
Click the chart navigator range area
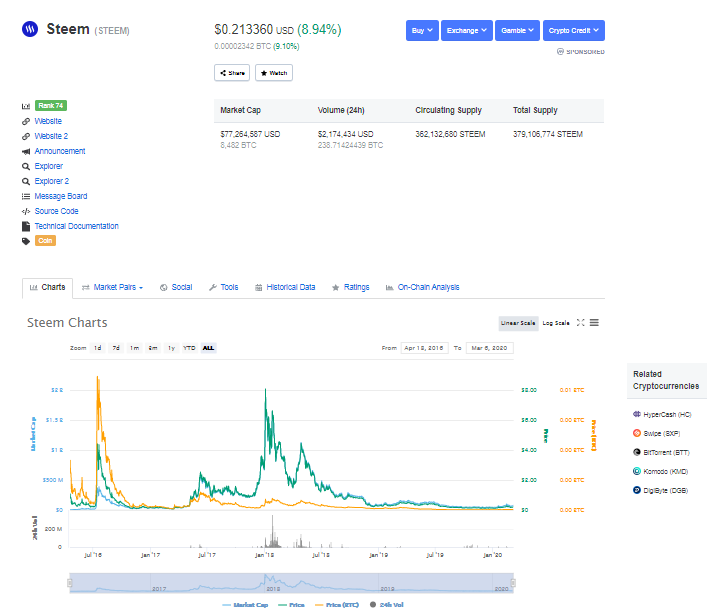tap(292, 583)
